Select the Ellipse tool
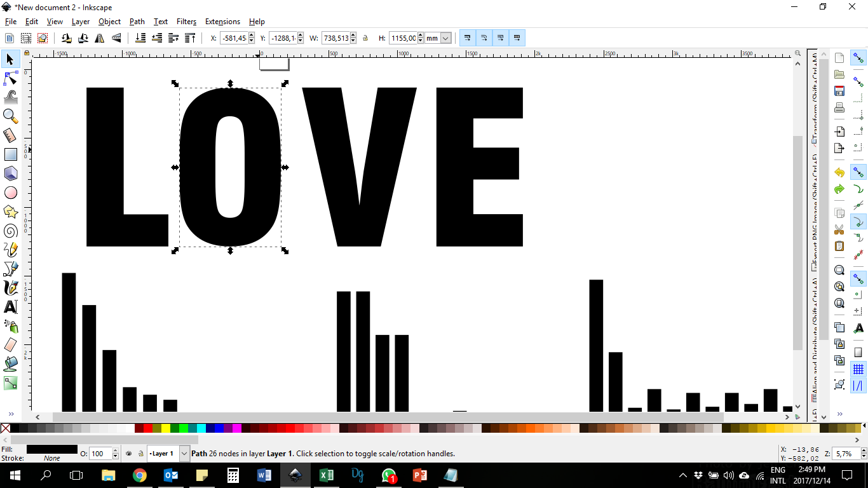This screenshot has width=868, height=488. (x=10, y=193)
